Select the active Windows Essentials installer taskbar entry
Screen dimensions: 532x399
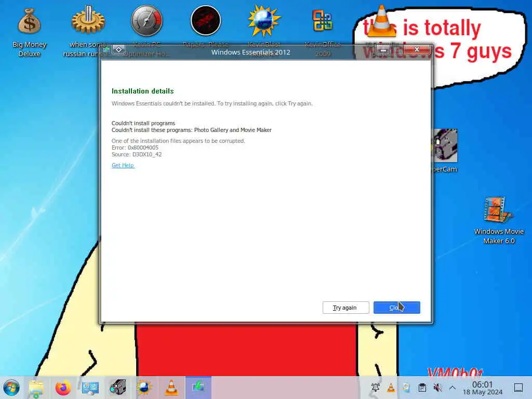coord(198,387)
